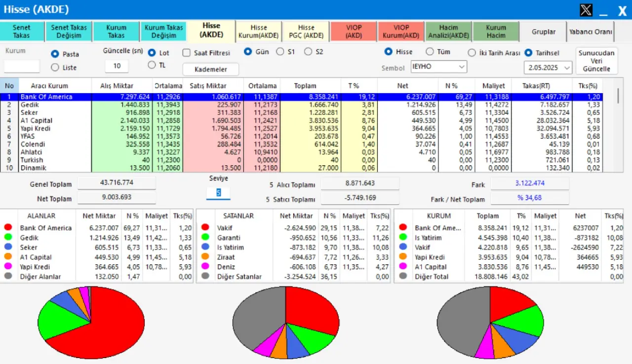Click gray circle icon beside Diğer Total

(403, 276)
